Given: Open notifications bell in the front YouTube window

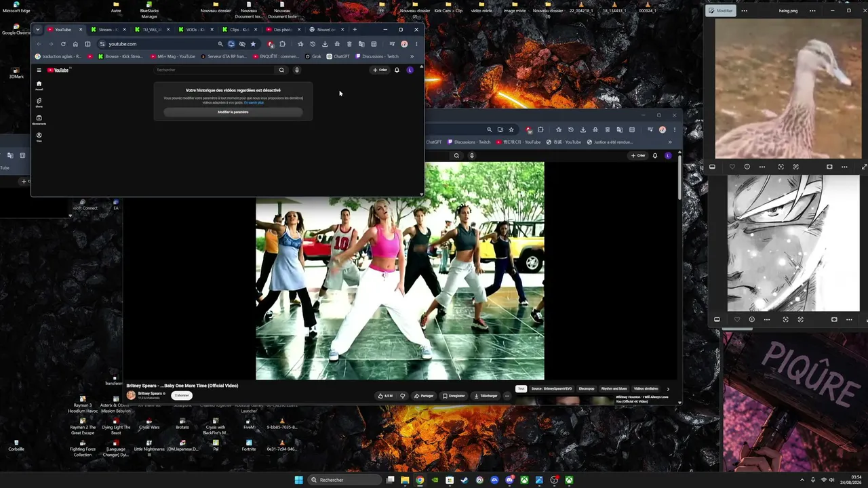Looking at the screenshot, I should pyautogui.click(x=397, y=70).
